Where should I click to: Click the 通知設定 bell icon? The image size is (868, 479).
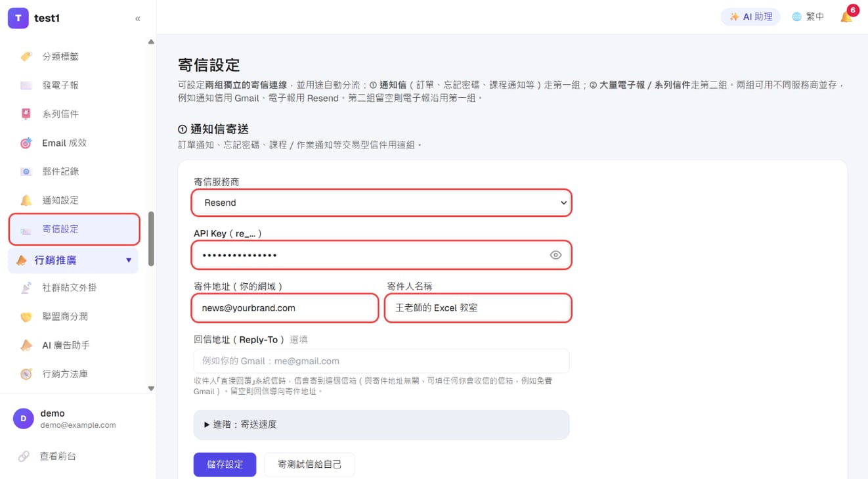(26, 200)
